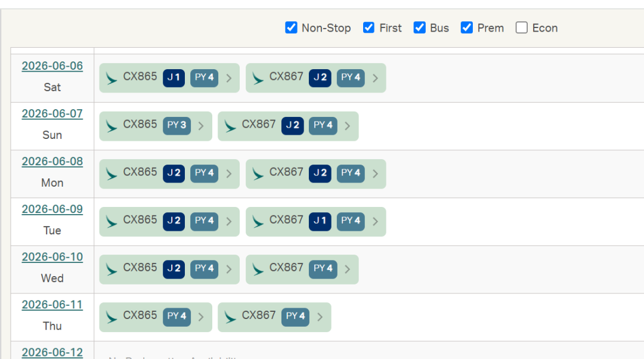
Task: Expand the Saturday CX867 flight chevron
Action: [x=375, y=78]
